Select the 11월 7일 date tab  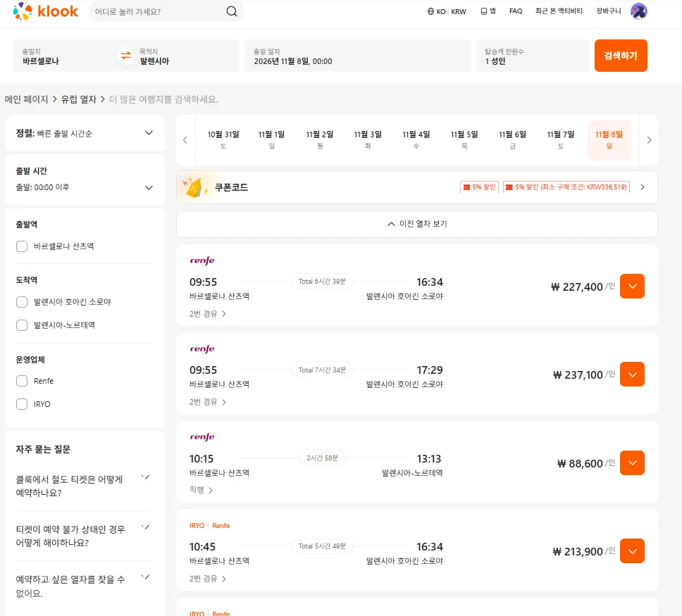coord(561,140)
